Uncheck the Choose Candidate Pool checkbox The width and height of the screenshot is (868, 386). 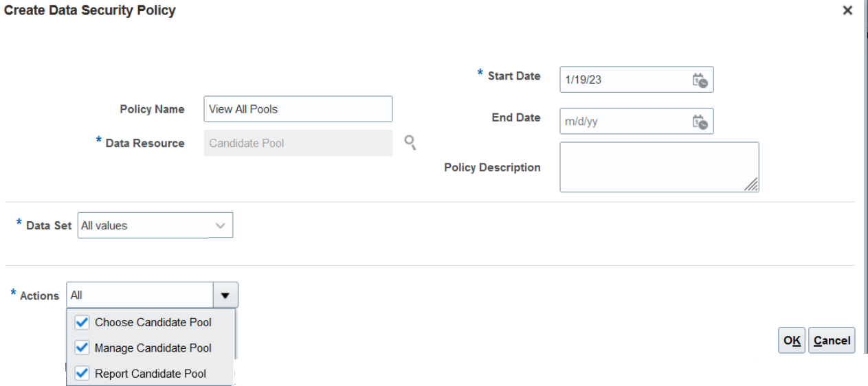tap(82, 322)
